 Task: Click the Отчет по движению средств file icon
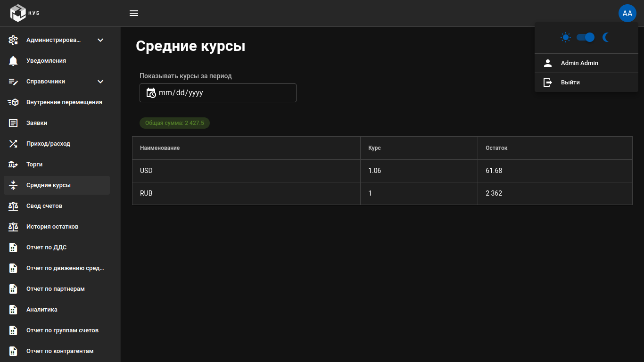(x=13, y=268)
